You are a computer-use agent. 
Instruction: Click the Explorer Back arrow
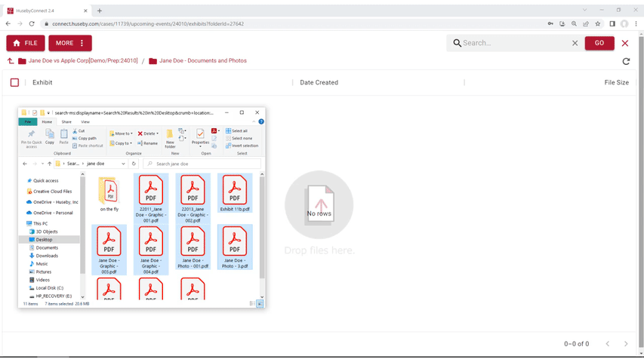tap(25, 164)
